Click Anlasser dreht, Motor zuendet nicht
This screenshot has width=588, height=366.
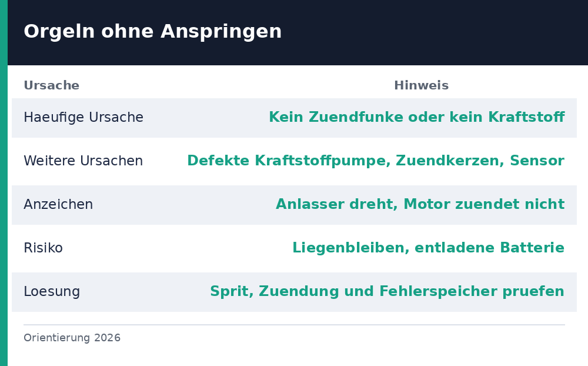[x=420, y=204]
